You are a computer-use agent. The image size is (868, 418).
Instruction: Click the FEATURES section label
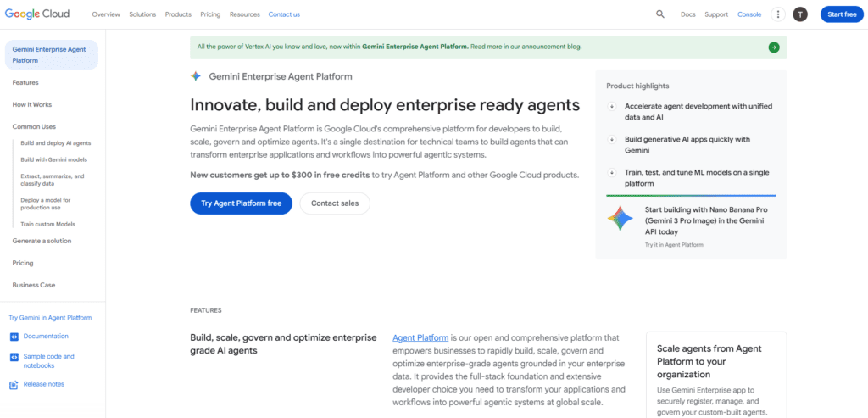click(x=206, y=310)
